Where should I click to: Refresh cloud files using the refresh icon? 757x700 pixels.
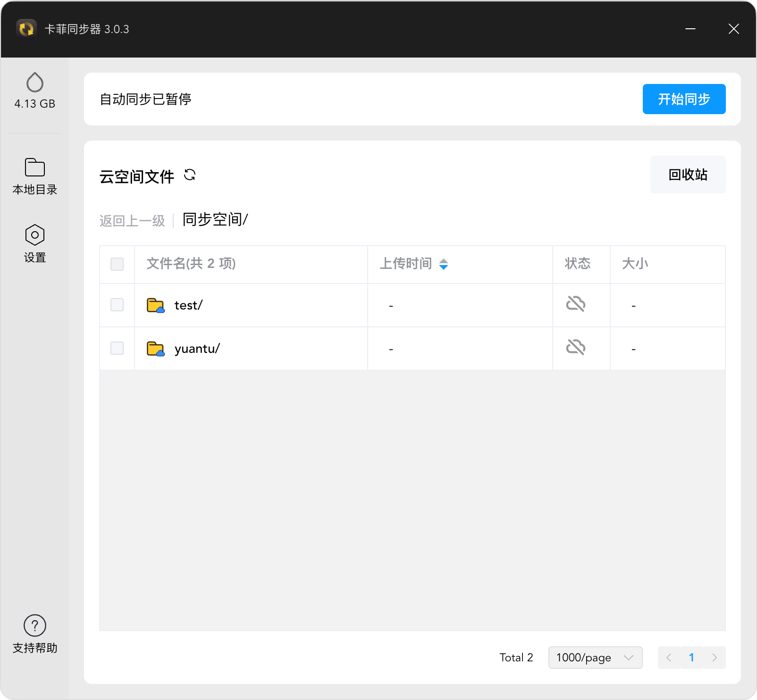pyautogui.click(x=190, y=175)
